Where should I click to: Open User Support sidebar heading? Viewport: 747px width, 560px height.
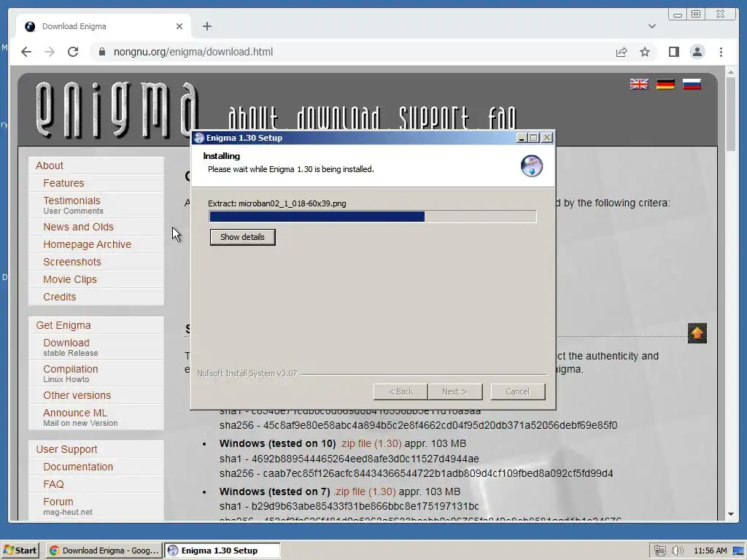(x=66, y=449)
